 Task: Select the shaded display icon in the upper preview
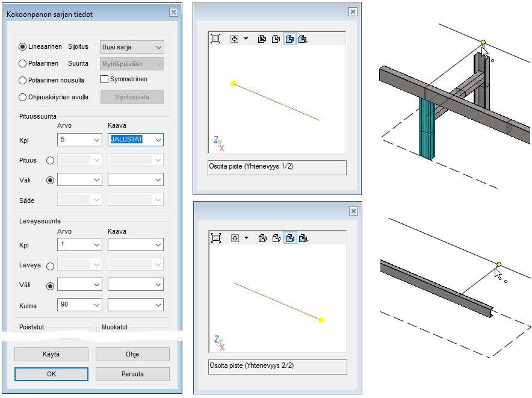point(289,39)
